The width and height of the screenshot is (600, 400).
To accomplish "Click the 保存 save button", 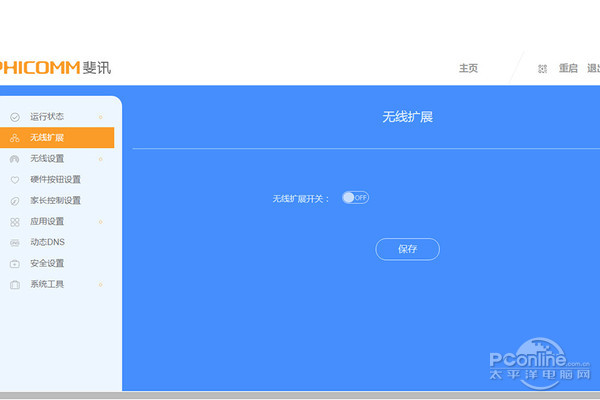I will tap(408, 249).
